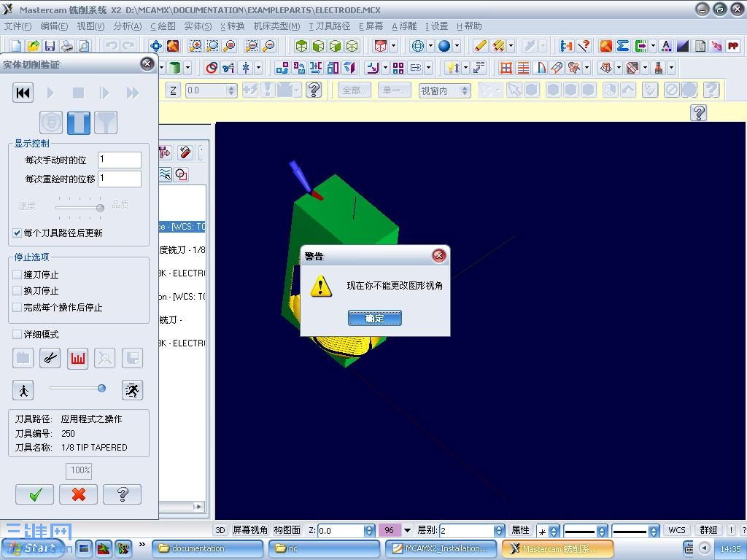Click the red grid surface icon
This screenshot has height=560, width=747.
pos(506,68)
